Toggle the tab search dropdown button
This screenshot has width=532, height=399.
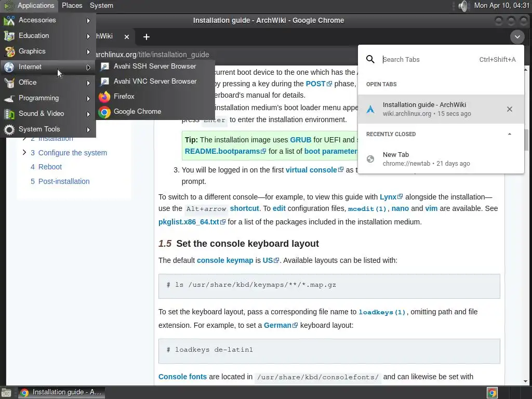pos(517,37)
